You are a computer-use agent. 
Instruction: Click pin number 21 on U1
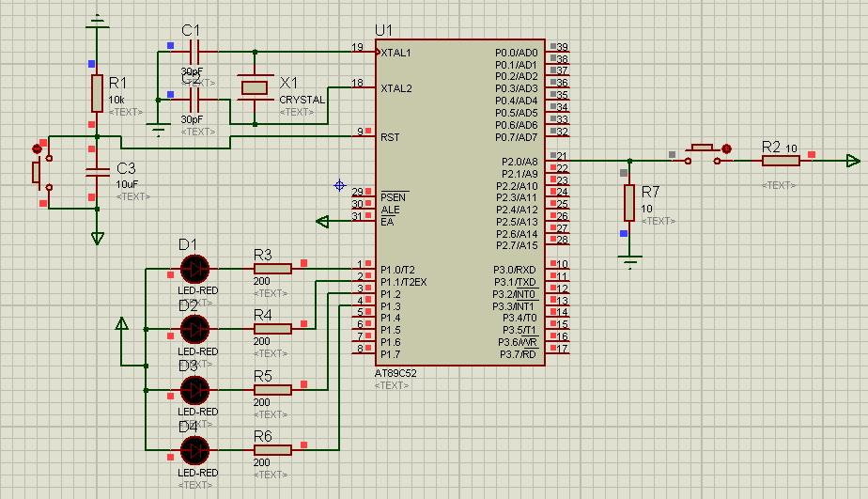562,156
